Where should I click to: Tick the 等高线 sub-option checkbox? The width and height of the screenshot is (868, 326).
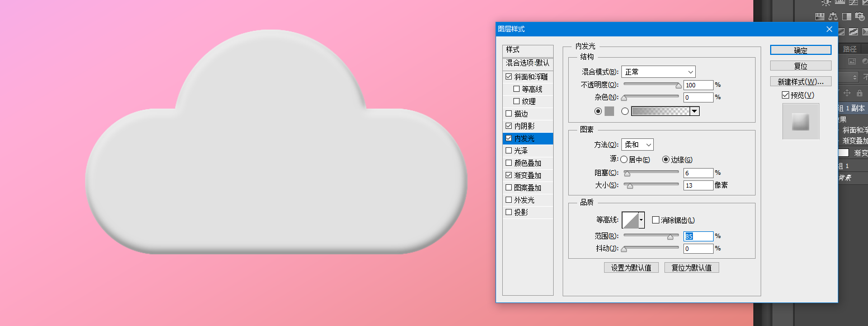(x=516, y=89)
